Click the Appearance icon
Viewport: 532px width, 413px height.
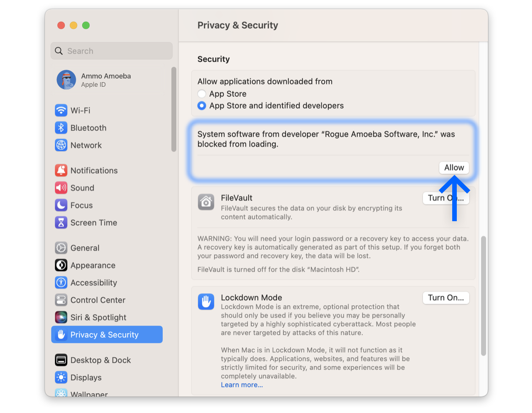click(x=61, y=265)
